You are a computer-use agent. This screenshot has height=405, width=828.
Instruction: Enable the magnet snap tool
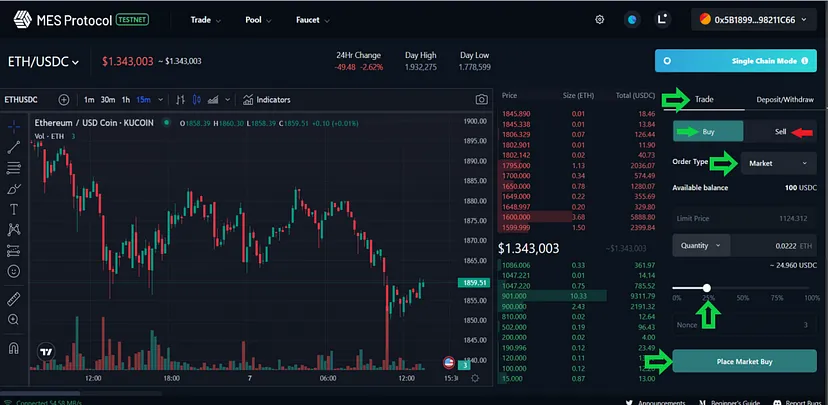click(x=14, y=349)
